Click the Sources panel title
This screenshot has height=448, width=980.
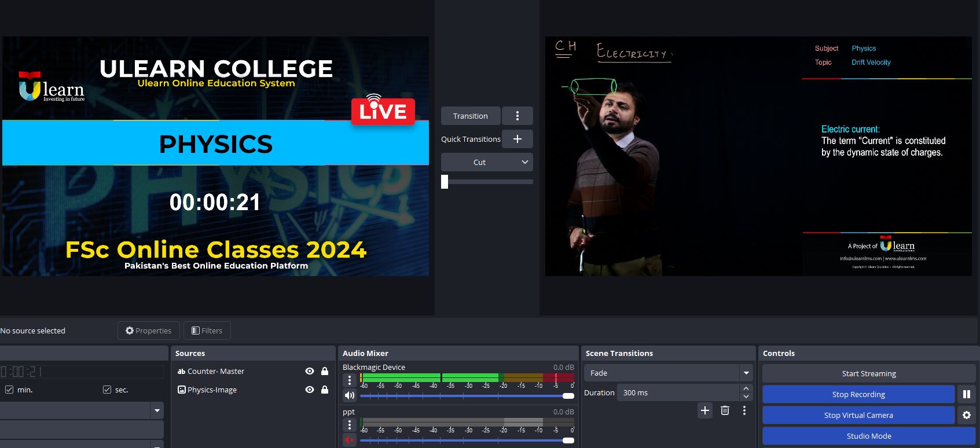click(190, 353)
